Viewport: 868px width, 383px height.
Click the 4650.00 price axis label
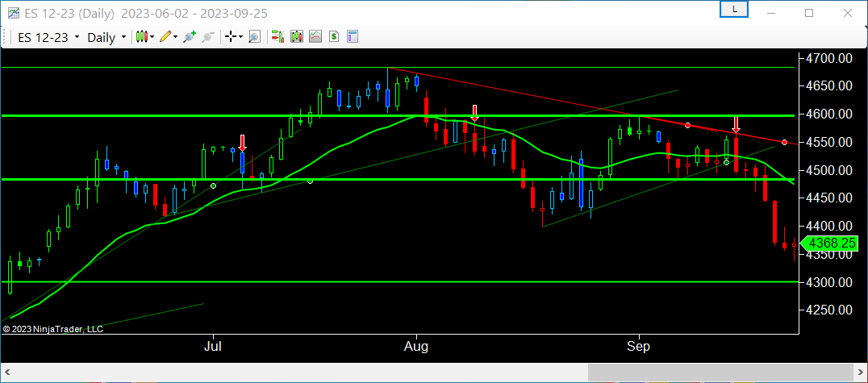pos(828,85)
